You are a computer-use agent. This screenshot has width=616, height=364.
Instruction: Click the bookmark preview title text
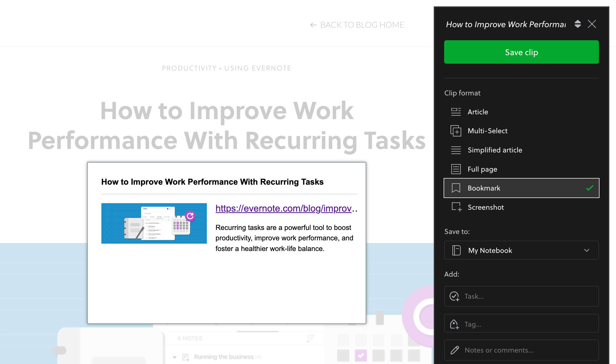click(x=212, y=182)
